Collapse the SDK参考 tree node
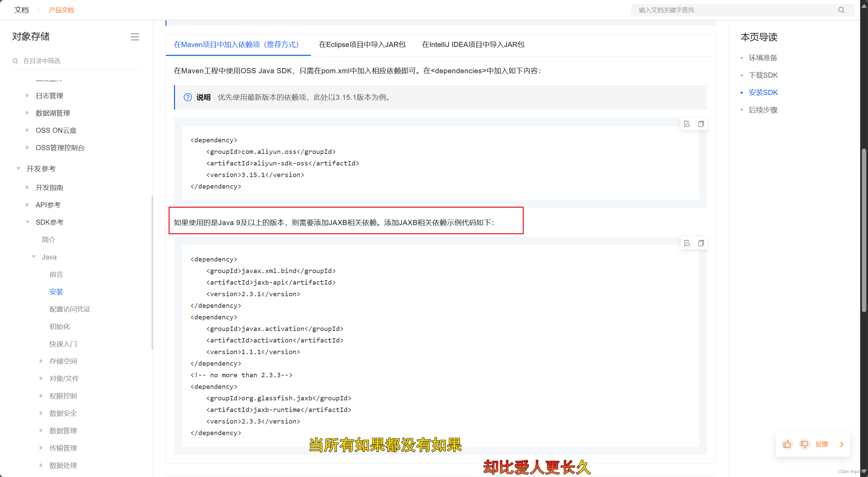This screenshot has width=868, height=477. (28, 222)
